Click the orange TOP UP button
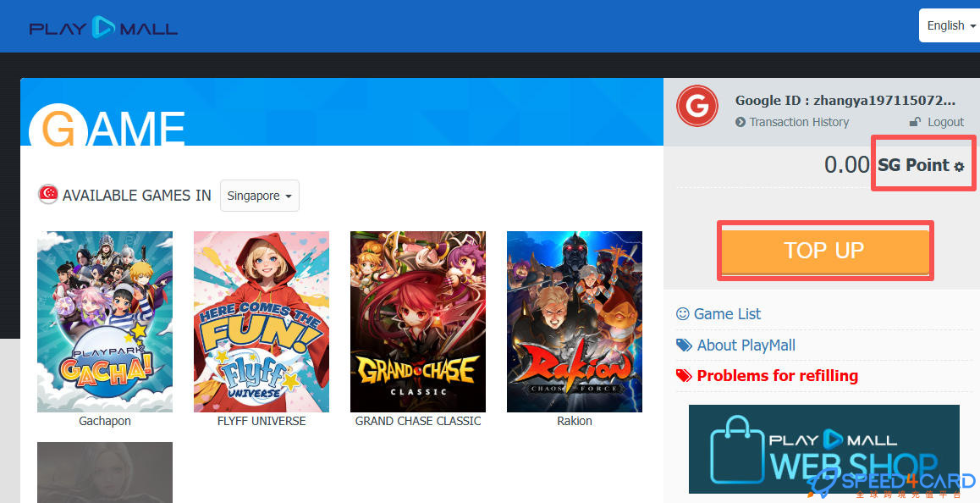Image resolution: width=980 pixels, height=503 pixels. pyautogui.click(x=825, y=251)
